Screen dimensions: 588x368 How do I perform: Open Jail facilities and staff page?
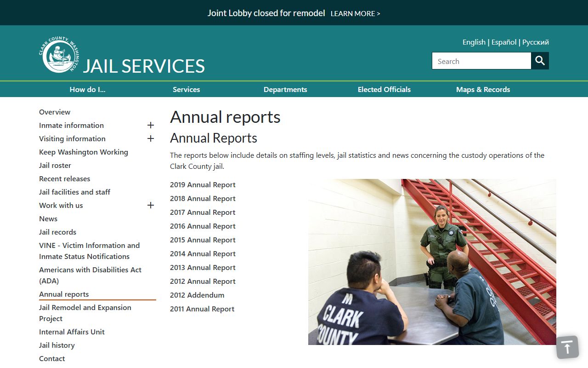[x=74, y=192]
